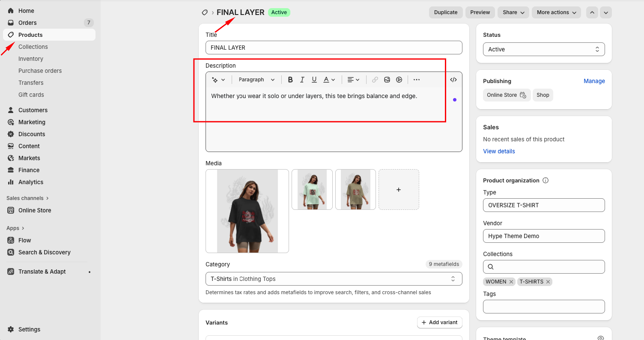
Task: Click Shop publishing chip
Action: click(x=543, y=95)
